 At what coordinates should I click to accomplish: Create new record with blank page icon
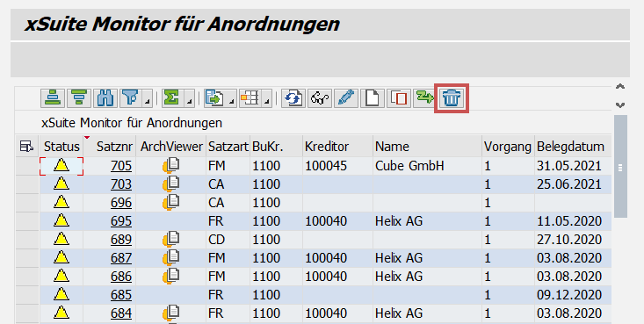point(373,98)
